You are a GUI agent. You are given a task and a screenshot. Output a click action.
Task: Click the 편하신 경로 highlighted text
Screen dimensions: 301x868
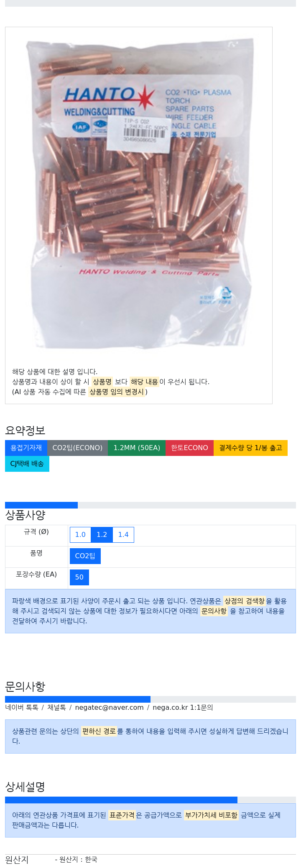99,731
